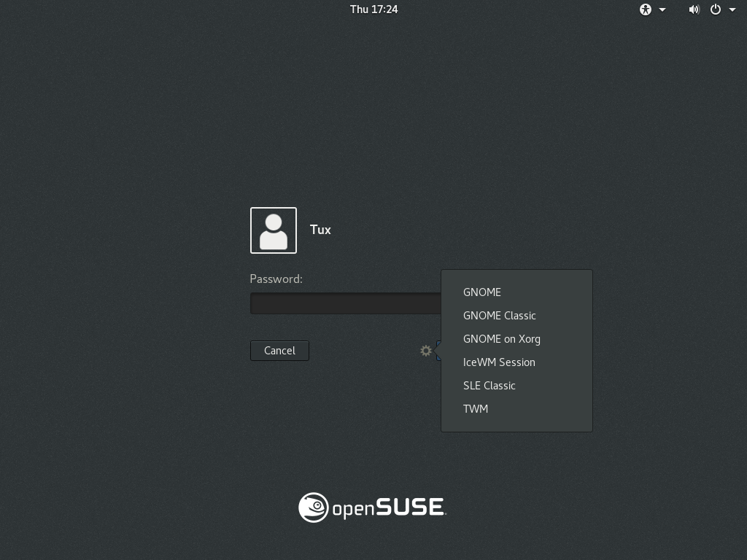Viewport: 747px width, 560px height.
Task: Open the accessibility menu icon
Action: [646, 9]
